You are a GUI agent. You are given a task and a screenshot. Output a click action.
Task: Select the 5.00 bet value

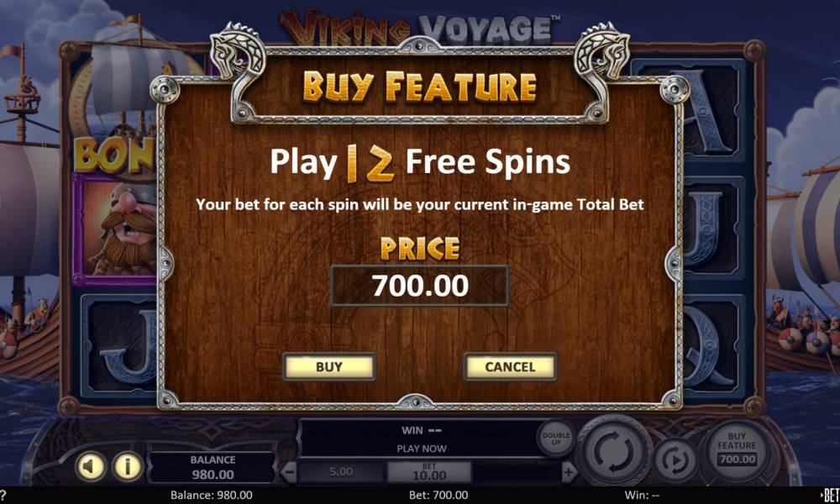(x=341, y=472)
